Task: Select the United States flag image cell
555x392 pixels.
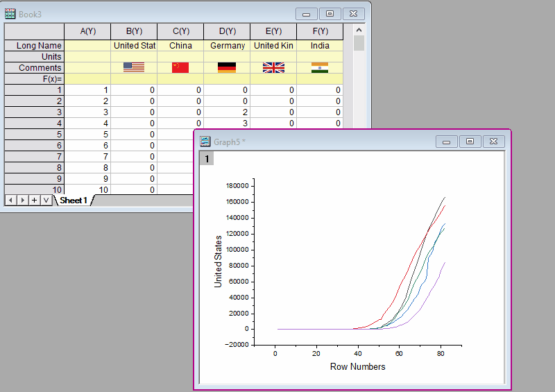Action: 133,67
